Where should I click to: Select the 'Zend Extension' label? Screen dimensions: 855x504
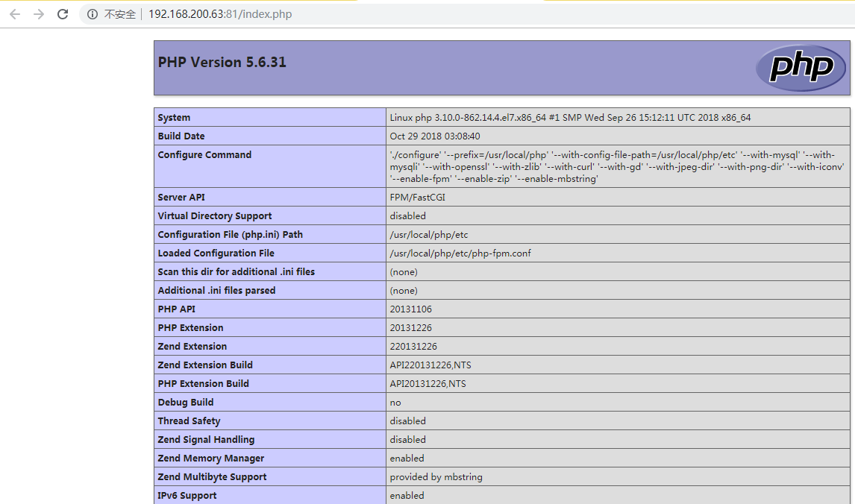(x=192, y=346)
